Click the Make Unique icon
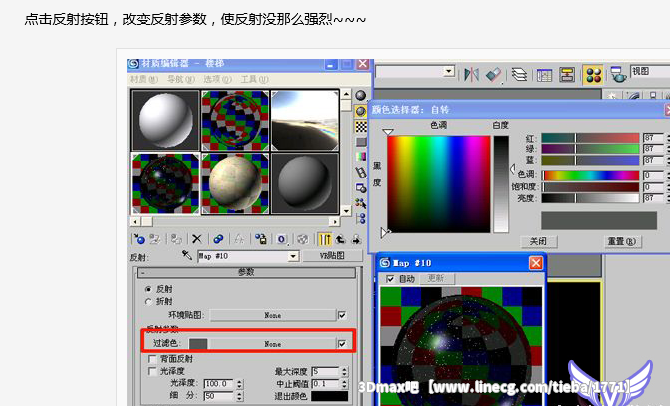 239,239
